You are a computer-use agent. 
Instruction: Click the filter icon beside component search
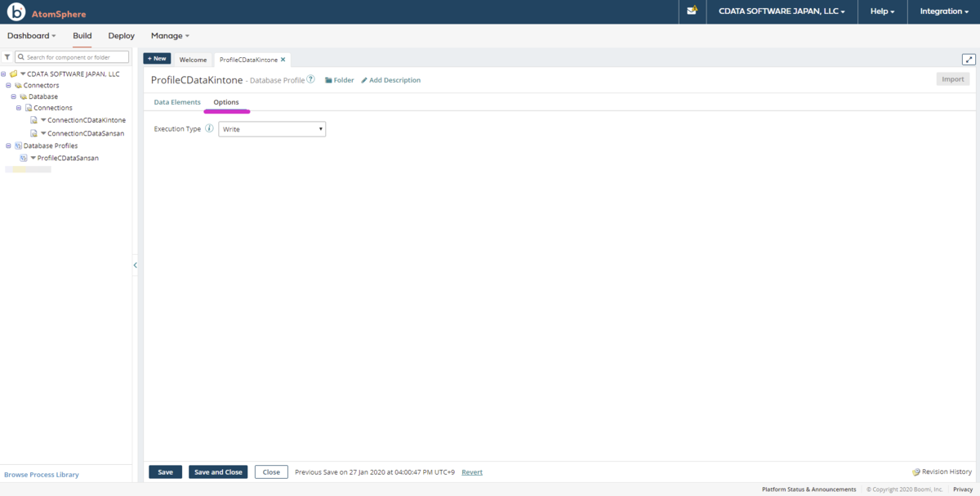pyautogui.click(x=7, y=57)
